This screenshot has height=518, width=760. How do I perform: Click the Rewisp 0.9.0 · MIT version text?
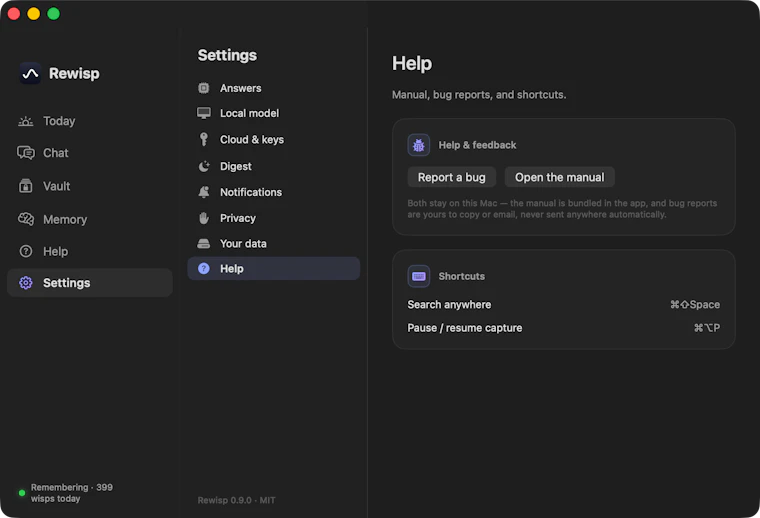[x=237, y=500]
